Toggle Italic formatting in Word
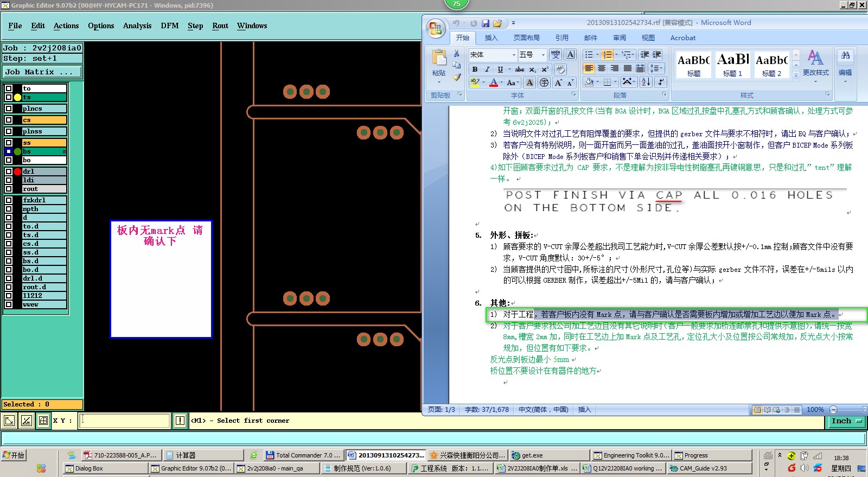The width and height of the screenshot is (868, 477). [x=487, y=69]
